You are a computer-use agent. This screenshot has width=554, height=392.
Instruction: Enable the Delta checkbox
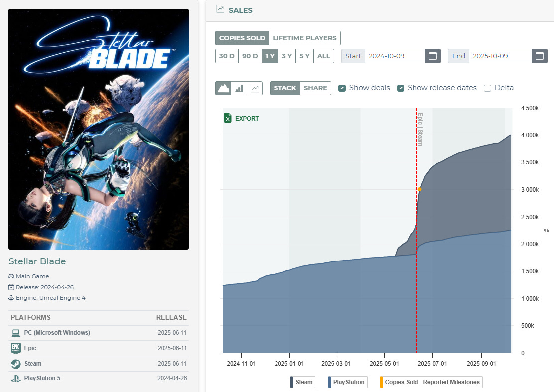pos(487,88)
